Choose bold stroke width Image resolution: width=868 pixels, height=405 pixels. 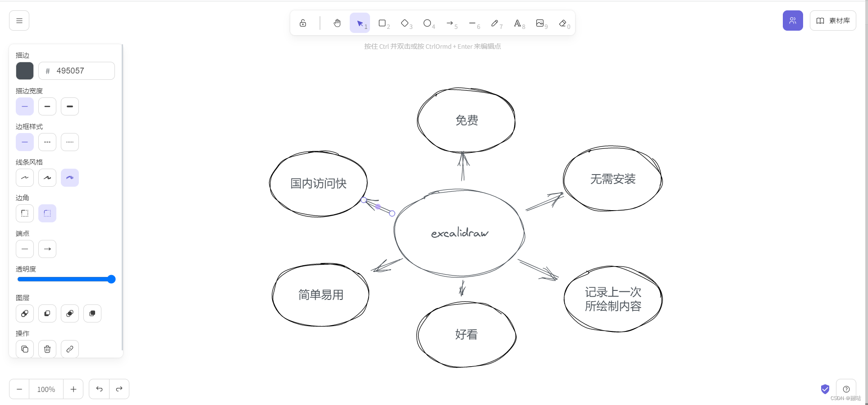(47, 106)
